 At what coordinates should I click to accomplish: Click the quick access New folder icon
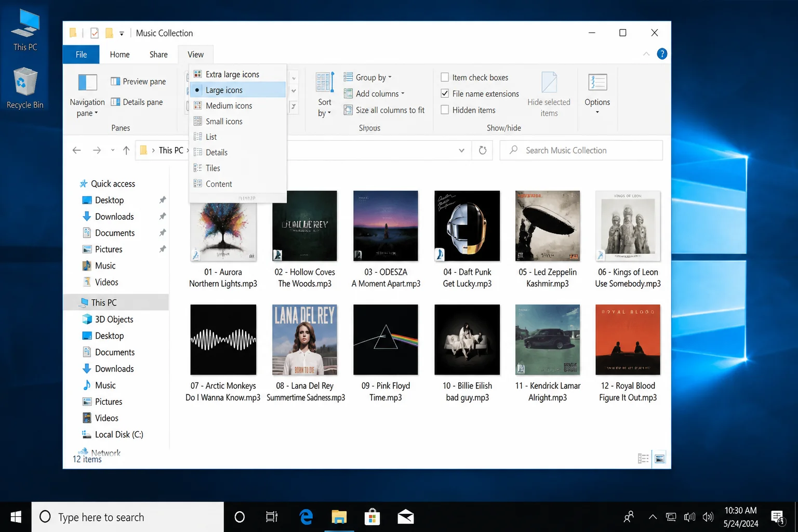point(109,33)
